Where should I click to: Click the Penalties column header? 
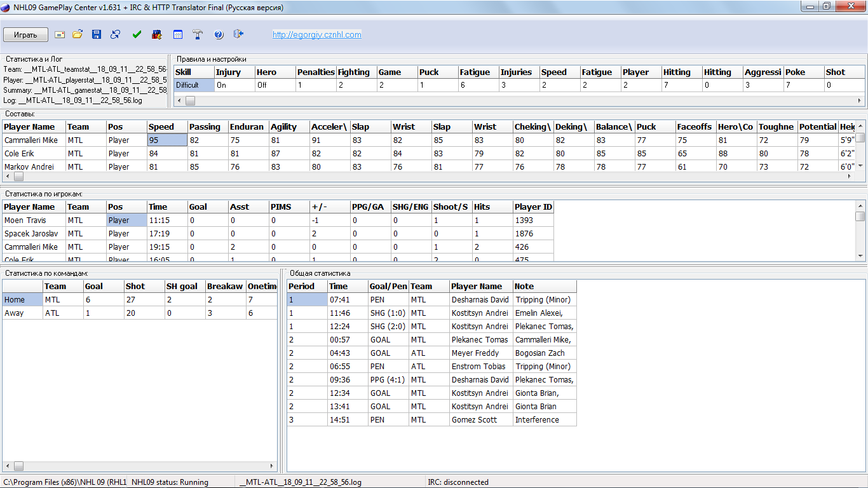coord(316,72)
